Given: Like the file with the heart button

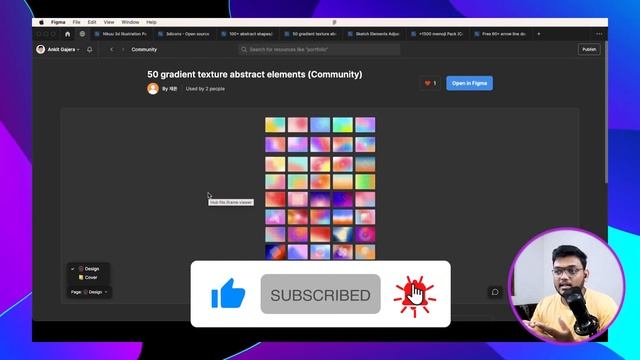Looking at the screenshot, I should [x=430, y=83].
